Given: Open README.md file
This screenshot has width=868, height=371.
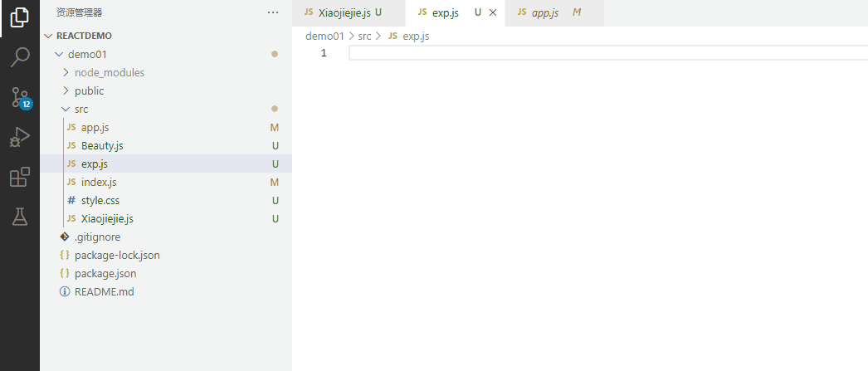Looking at the screenshot, I should tap(166, 291).
